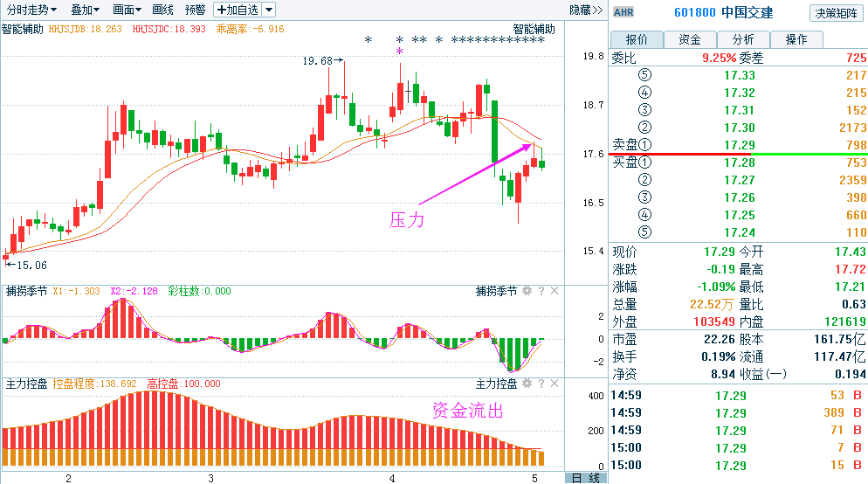868x484 pixels.
Task: Open the 决策矩阵 button
Action: (x=836, y=13)
